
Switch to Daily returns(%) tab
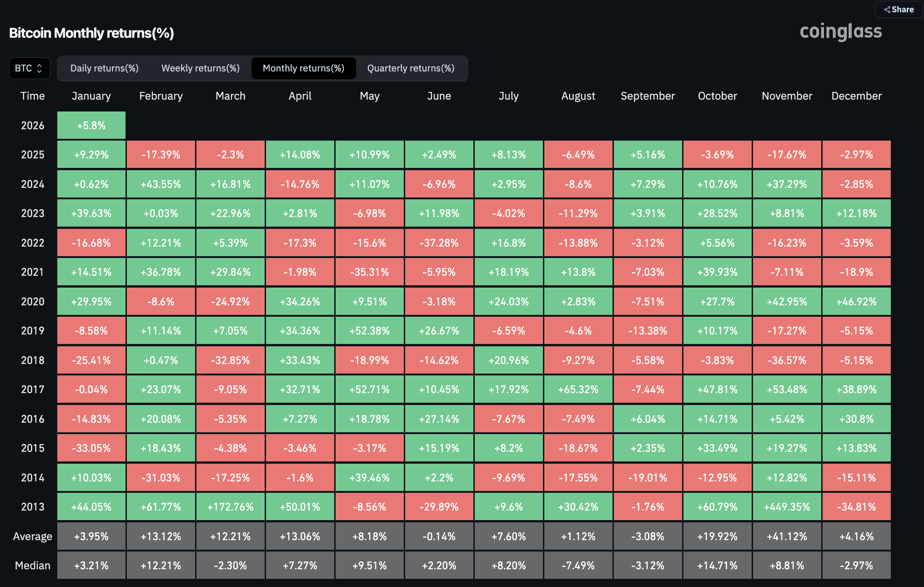pyautogui.click(x=104, y=68)
